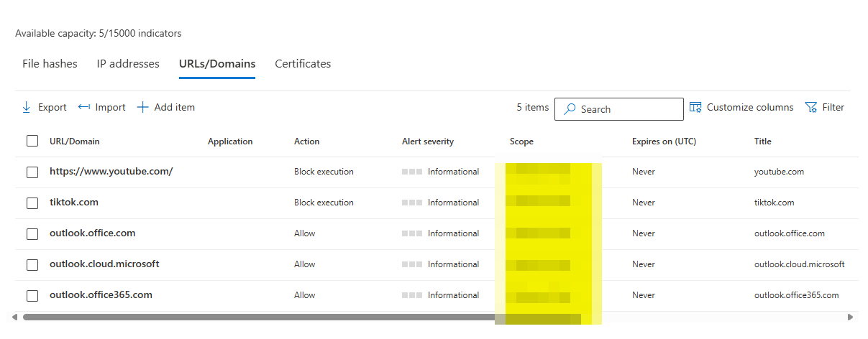868x339 pixels.
Task: Click the Export download arrow icon
Action: (x=27, y=107)
